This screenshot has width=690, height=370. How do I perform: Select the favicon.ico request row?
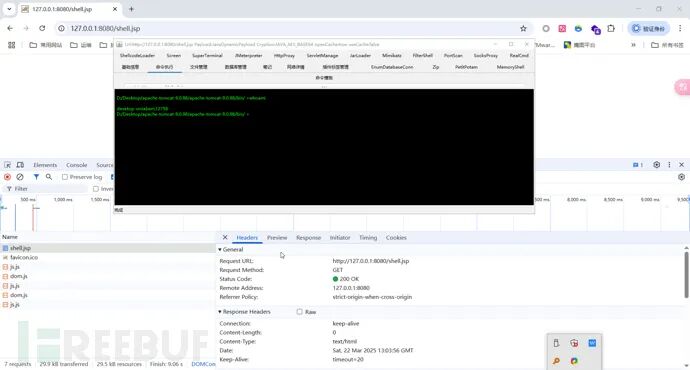pos(107,257)
